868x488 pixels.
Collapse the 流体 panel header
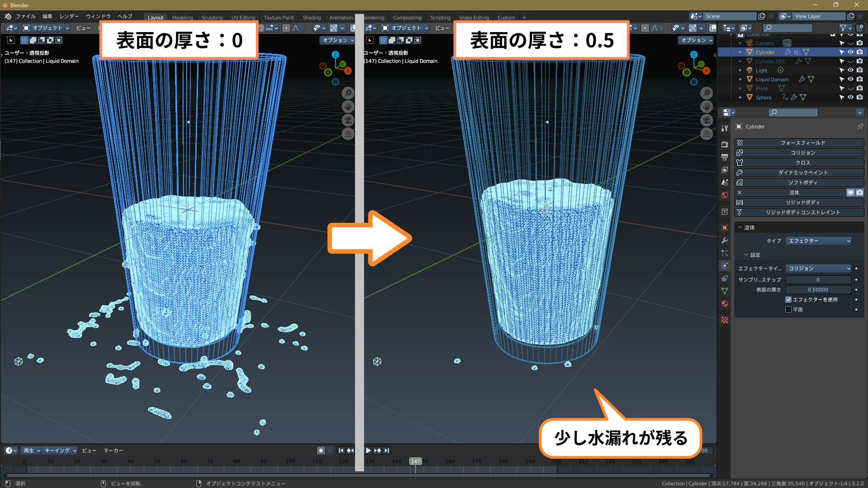(749, 228)
